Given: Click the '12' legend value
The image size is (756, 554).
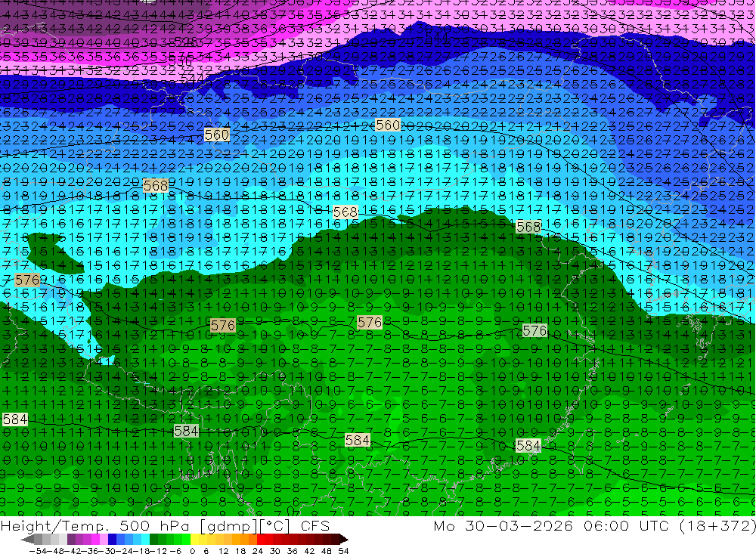Looking at the screenshot, I should (x=223, y=551).
